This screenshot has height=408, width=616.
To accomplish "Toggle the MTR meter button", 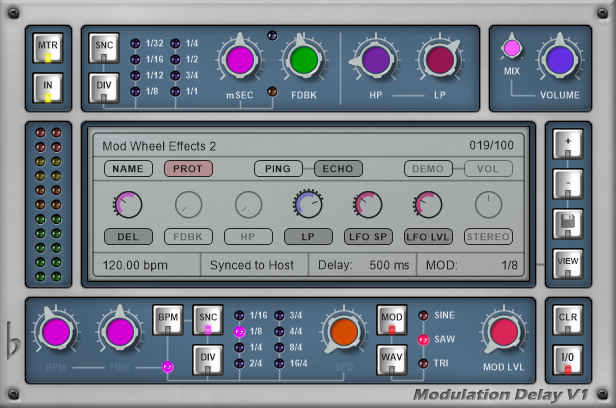I will (48, 49).
